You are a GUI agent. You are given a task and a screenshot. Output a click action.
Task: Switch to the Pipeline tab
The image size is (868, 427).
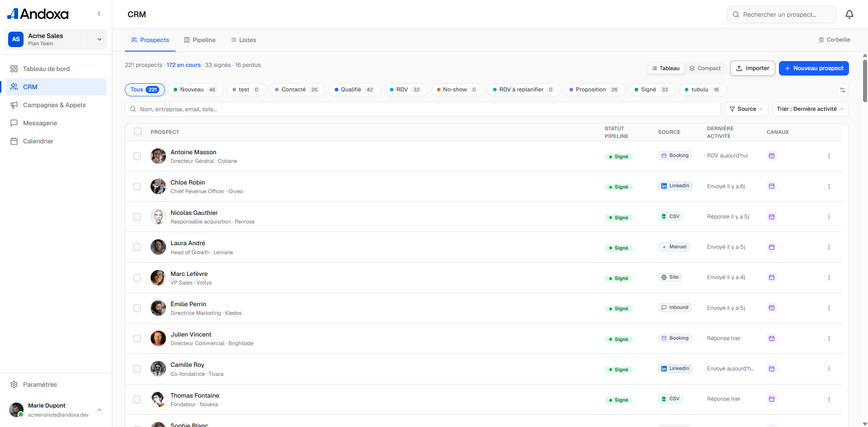[200, 40]
